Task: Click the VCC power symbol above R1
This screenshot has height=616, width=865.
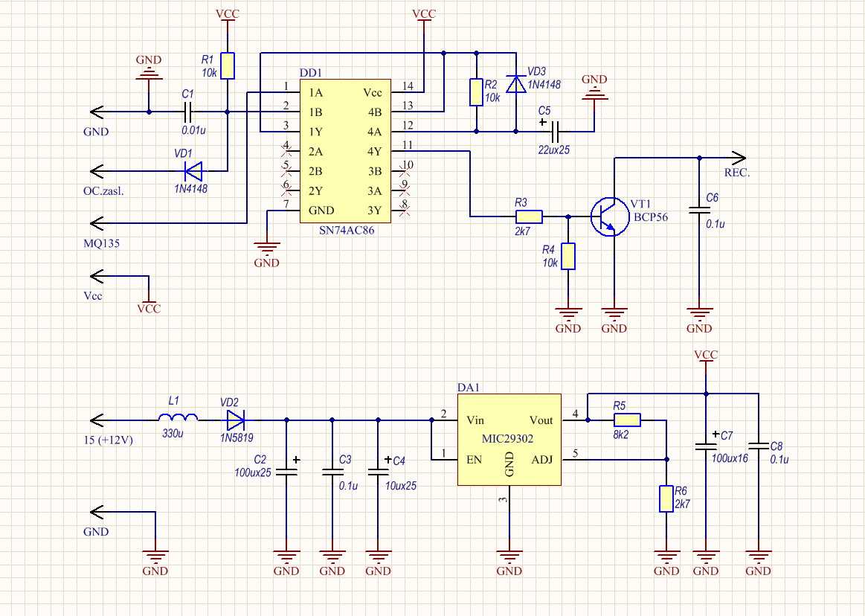Action: tap(228, 16)
